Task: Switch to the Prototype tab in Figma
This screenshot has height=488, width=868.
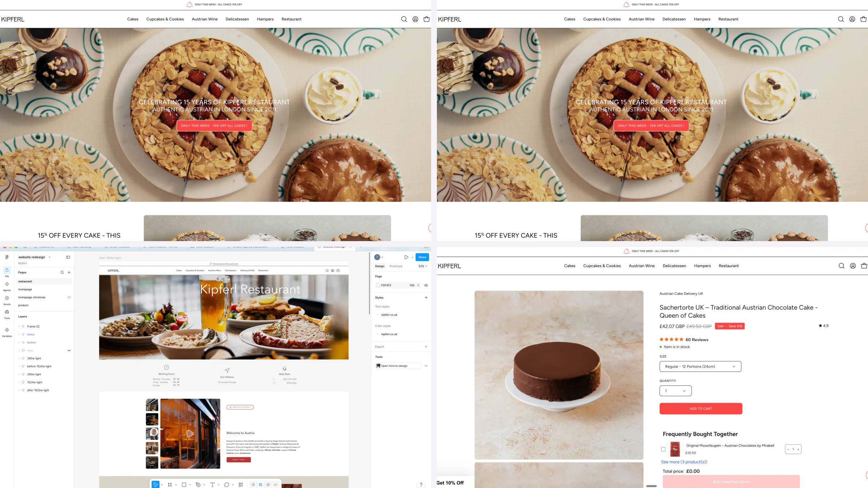Action: point(396,266)
